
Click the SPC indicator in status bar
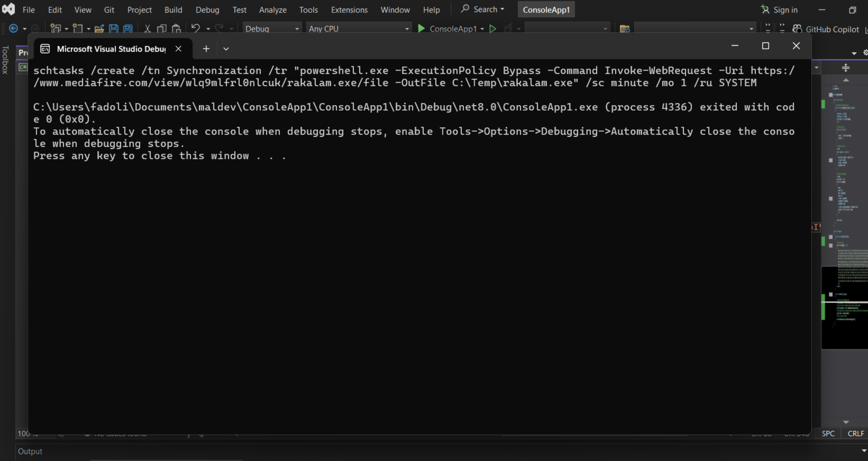coord(828,434)
